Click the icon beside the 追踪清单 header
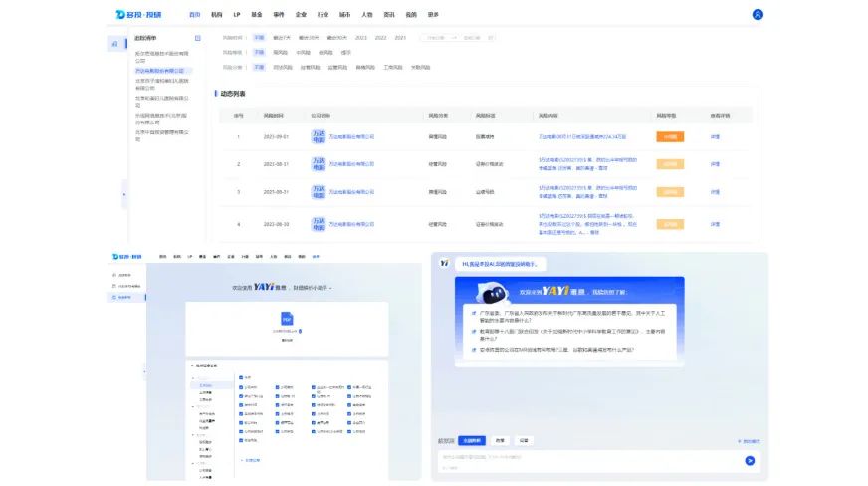The width and height of the screenshot is (868, 486). (x=198, y=38)
